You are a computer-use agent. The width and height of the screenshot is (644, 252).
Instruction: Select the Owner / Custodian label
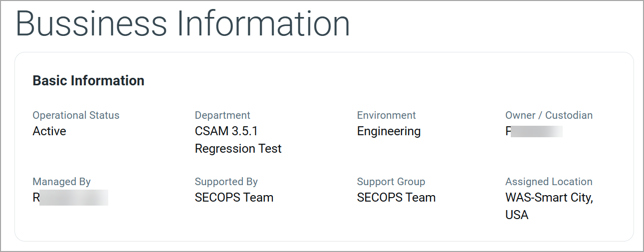pos(549,115)
